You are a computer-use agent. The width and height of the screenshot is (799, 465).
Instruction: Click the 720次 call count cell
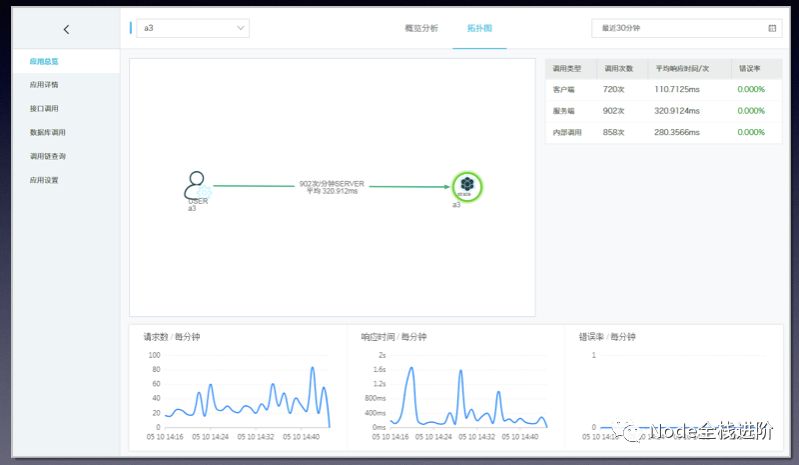614,89
